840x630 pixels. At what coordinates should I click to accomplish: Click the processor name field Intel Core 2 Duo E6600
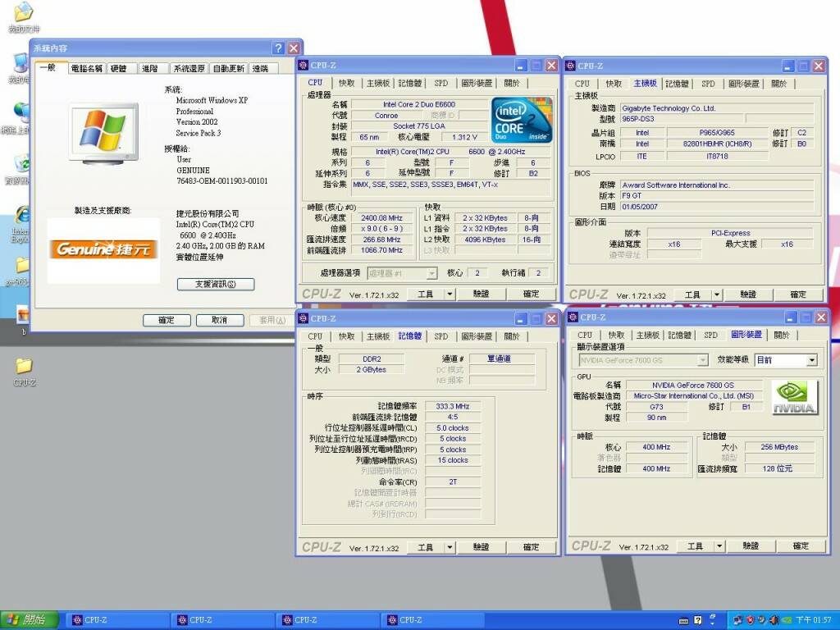point(419,104)
